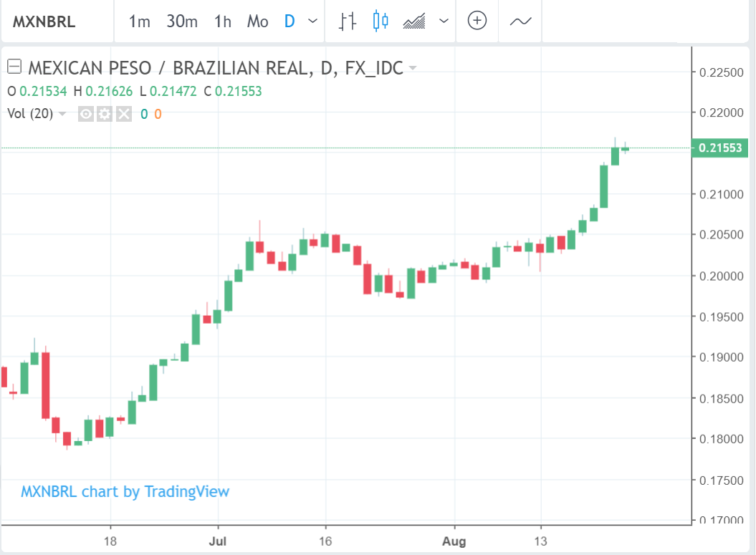Viewport: 756px width, 555px height.
Task: Open the Vol (20) indicator dropdown arrow
Action: click(x=63, y=114)
